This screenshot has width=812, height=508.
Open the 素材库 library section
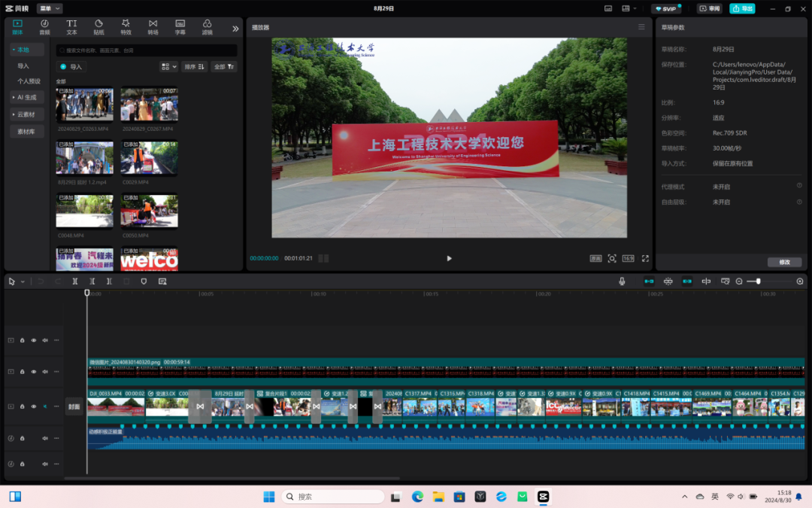(27, 132)
